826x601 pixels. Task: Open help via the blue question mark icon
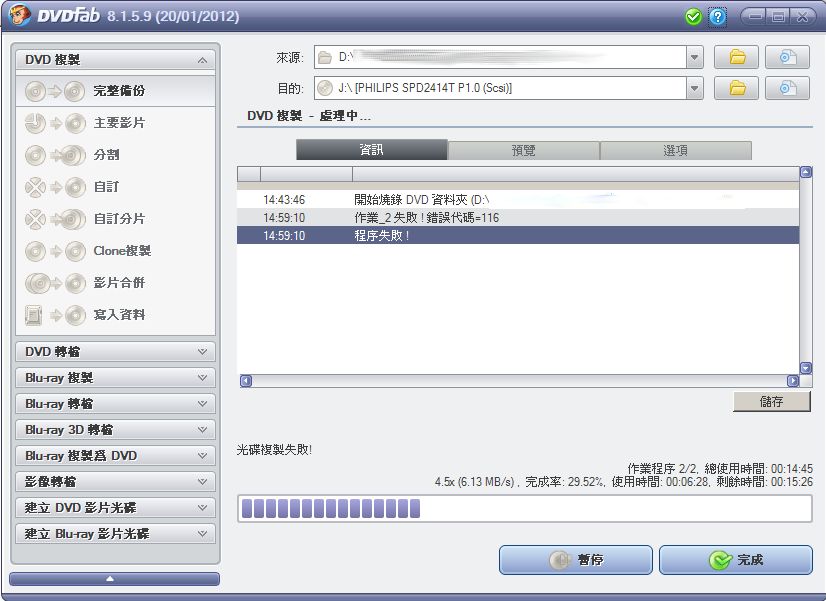pyautogui.click(x=717, y=17)
